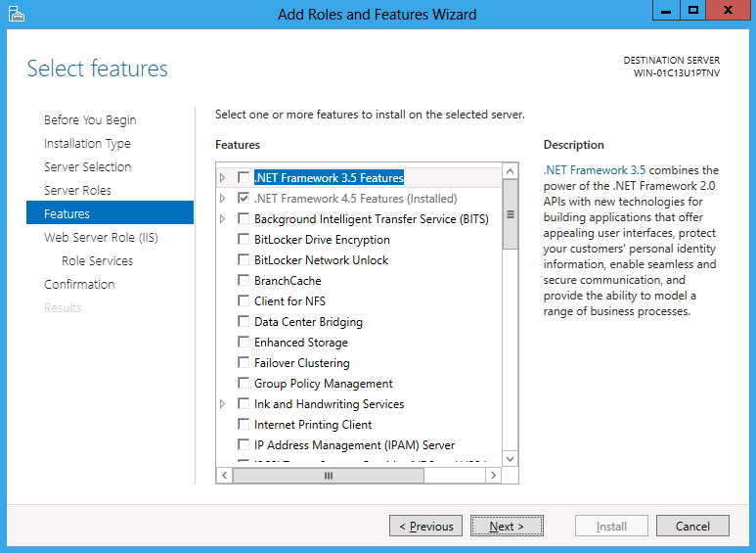Select the Features step in sidebar

[110, 212]
